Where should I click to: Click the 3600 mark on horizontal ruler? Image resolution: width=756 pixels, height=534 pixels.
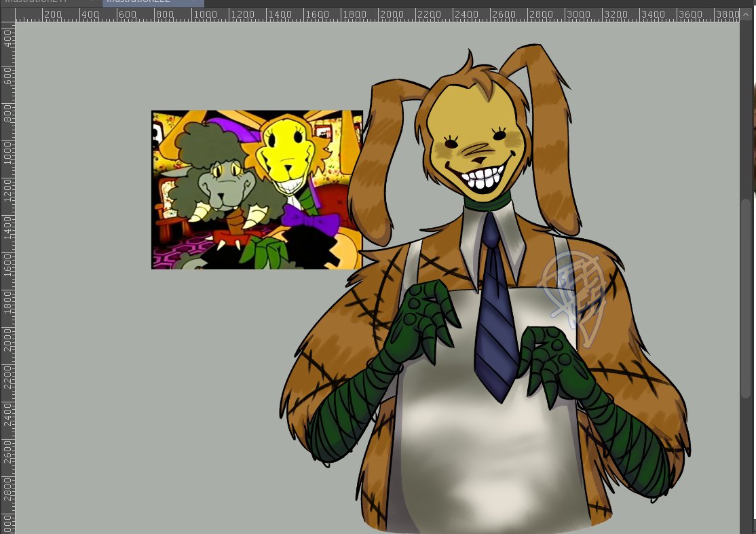pos(690,14)
